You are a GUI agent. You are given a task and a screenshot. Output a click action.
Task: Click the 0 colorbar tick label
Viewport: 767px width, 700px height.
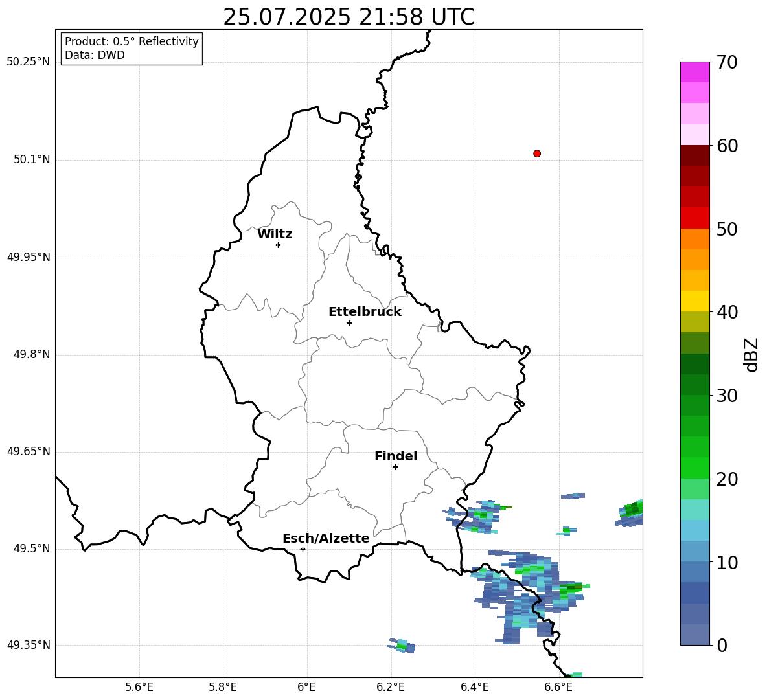coord(722,645)
